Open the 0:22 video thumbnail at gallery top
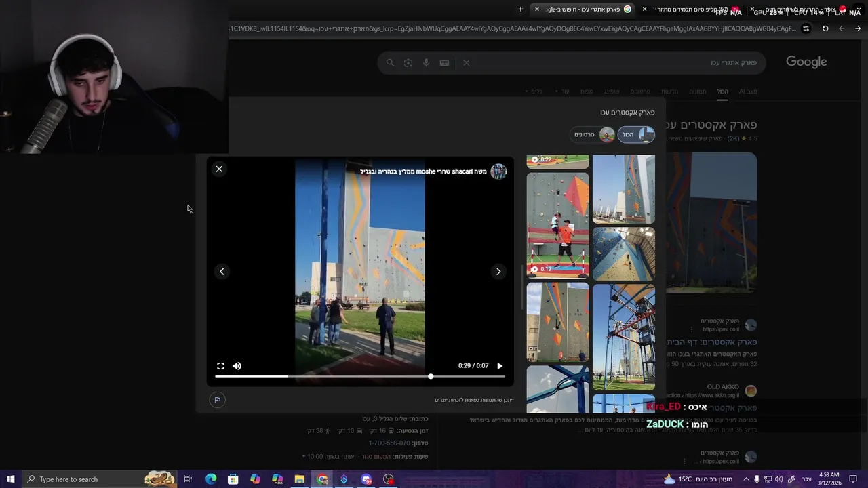Image resolution: width=868 pixels, height=488 pixels. pyautogui.click(x=557, y=161)
